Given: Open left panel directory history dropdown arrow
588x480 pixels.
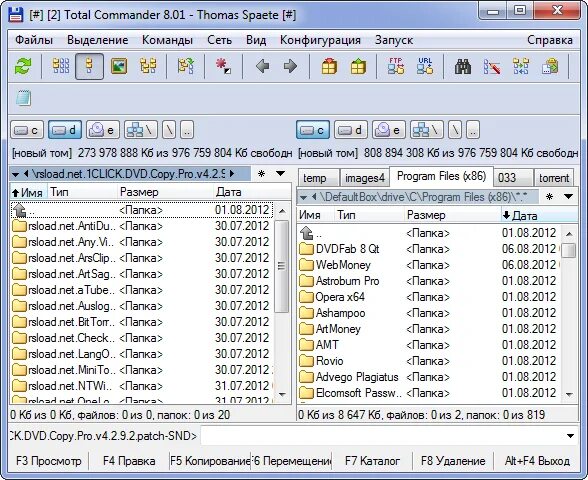Looking at the screenshot, I should click(x=280, y=174).
